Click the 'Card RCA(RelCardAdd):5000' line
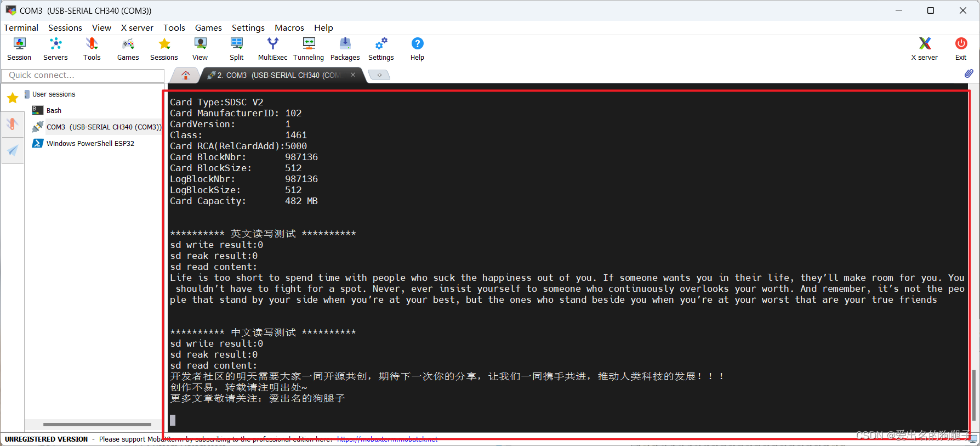The image size is (980, 446). pos(238,146)
